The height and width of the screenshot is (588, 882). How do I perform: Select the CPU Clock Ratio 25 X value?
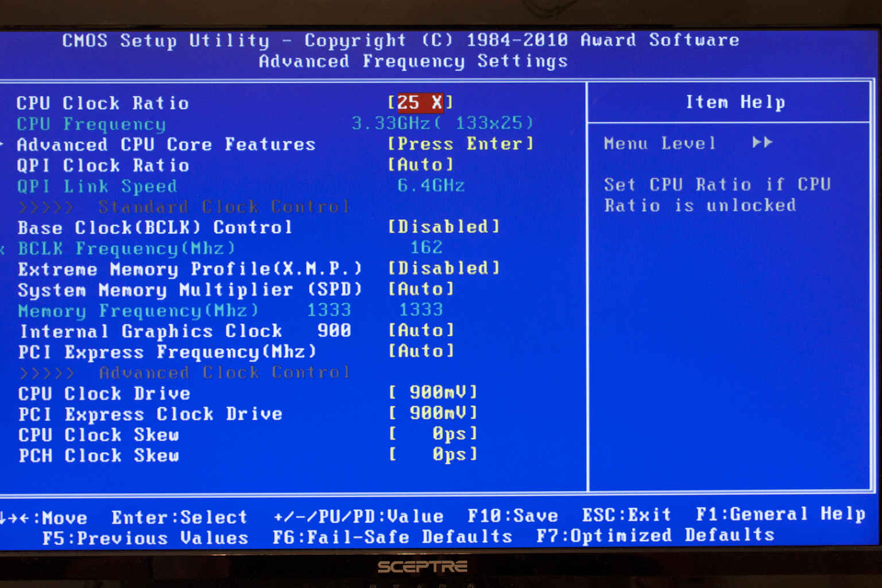pyautogui.click(x=420, y=103)
